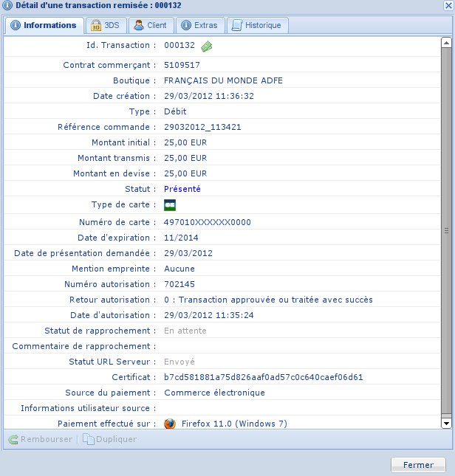Show the Historique tab
This screenshot has height=476, width=455.
click(257, 25)
